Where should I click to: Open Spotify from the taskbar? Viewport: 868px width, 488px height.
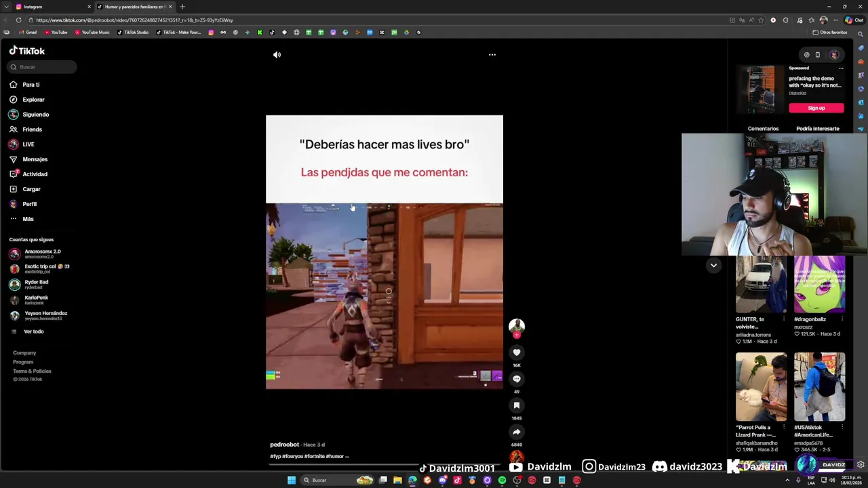(x=502, y=480)
